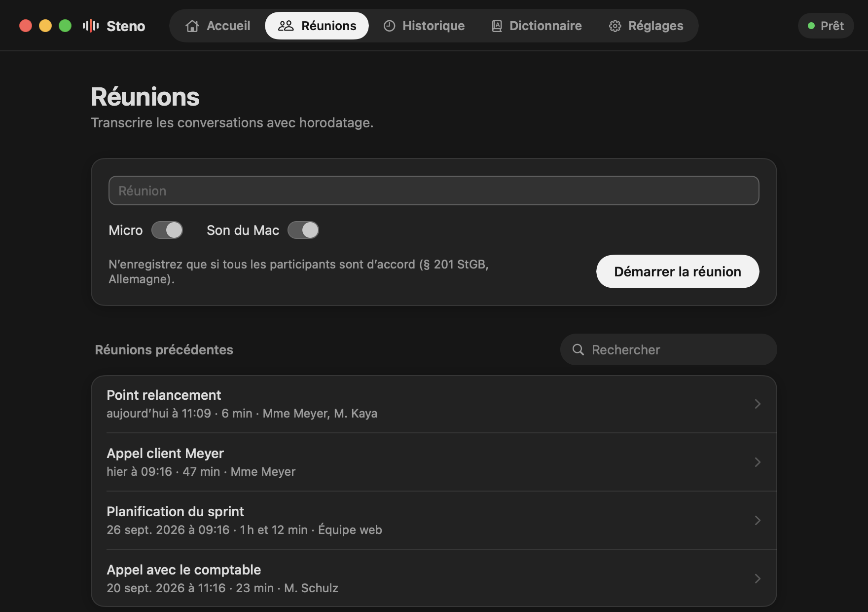The height and width of the screenshot is (612, 868).
Task: Open Planification du sprint using its chevron
Action: 758,520
